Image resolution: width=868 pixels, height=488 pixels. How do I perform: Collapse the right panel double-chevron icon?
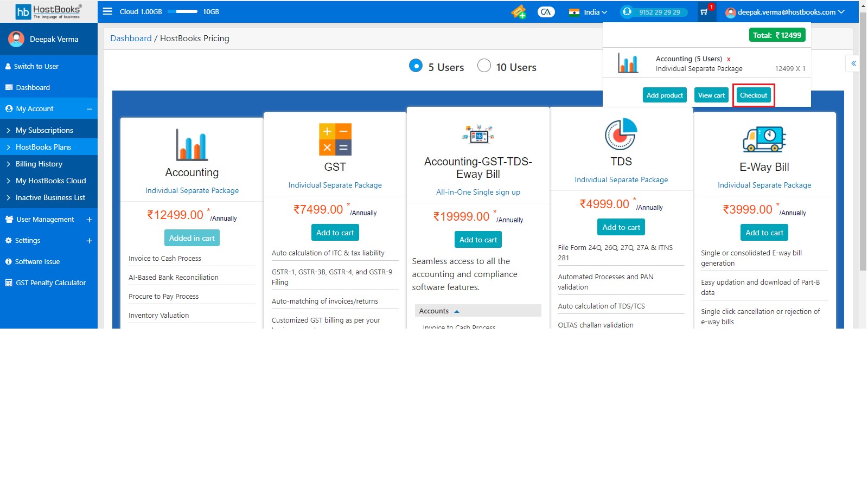pyautogui.click(x=854, y=63)
